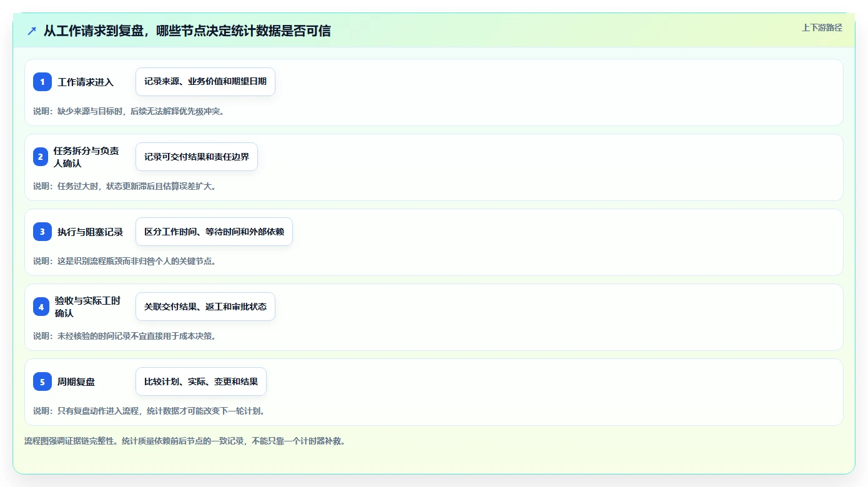Click step number badge 5
The width and height of the screenshot is (868, 487).
[x=42, y=381]
